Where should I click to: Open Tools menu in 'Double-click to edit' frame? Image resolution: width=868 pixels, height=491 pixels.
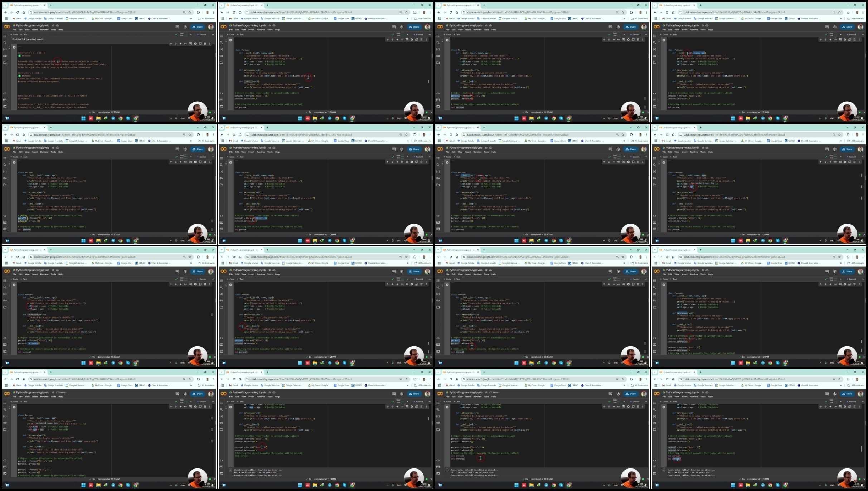point(53,30)
